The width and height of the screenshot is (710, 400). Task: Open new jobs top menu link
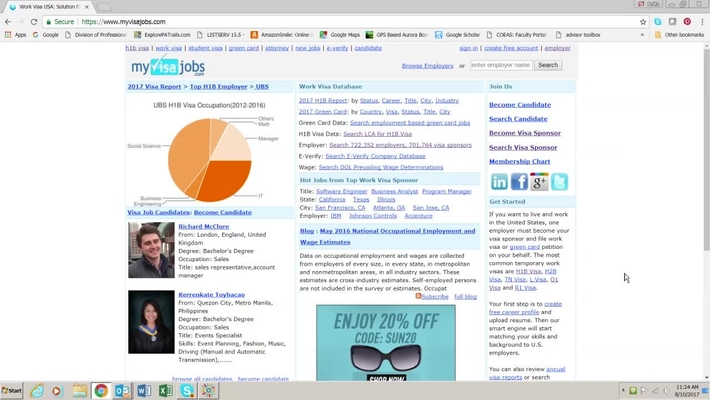pos(307,48)
